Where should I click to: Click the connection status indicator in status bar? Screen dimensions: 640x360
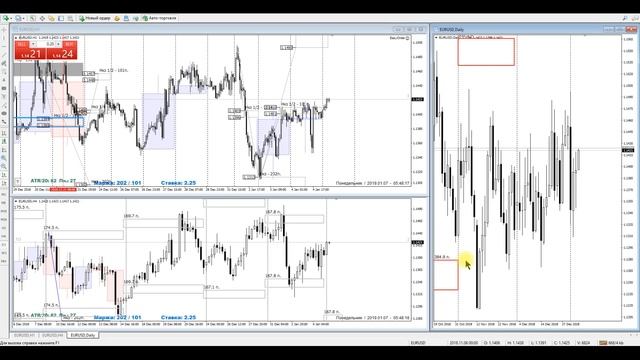pos(611,343)
